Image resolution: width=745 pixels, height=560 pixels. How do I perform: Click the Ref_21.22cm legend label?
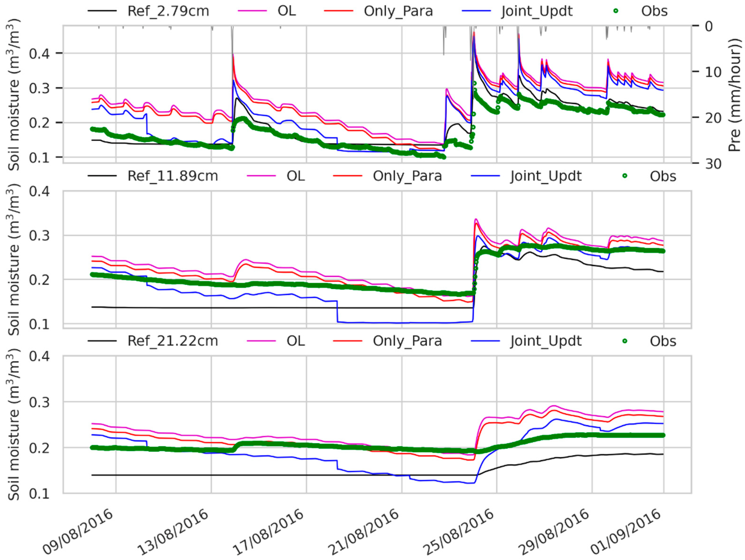173,341
